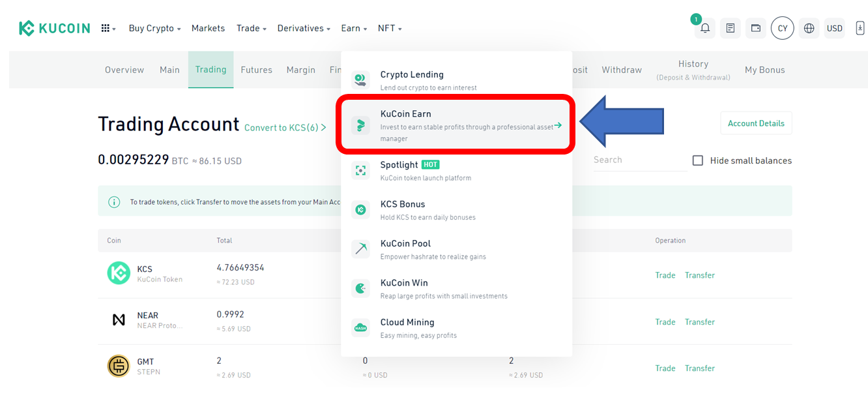Expand the Earn dropdown

(x=354, y=28)
